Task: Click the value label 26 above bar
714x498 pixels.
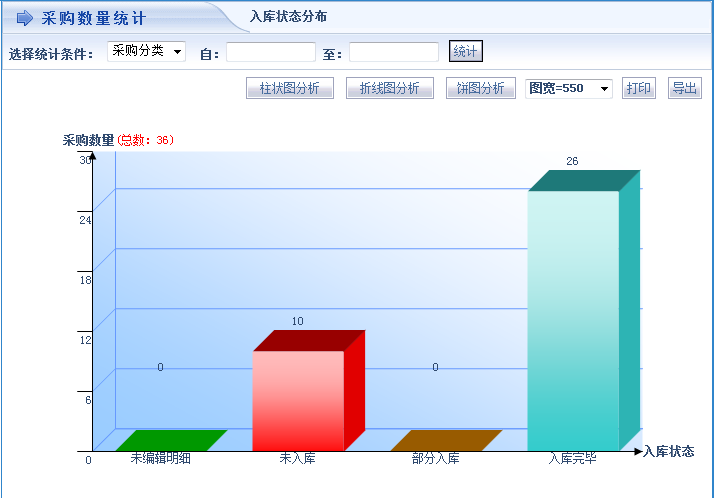Action: (572, 161)
